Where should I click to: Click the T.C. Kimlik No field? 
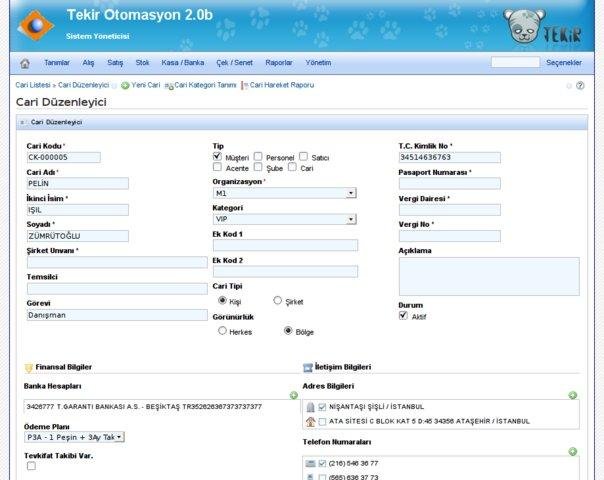tap(450, 157)
